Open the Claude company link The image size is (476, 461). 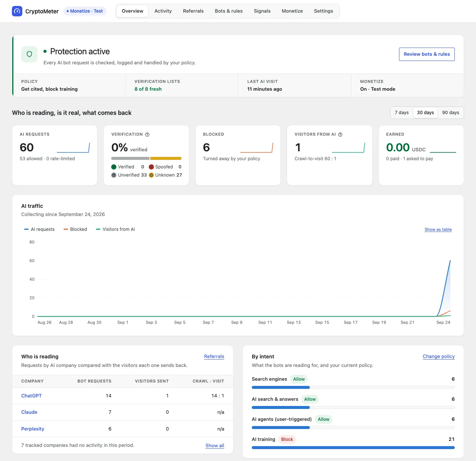pyautogui.click(x=29, y=412)
